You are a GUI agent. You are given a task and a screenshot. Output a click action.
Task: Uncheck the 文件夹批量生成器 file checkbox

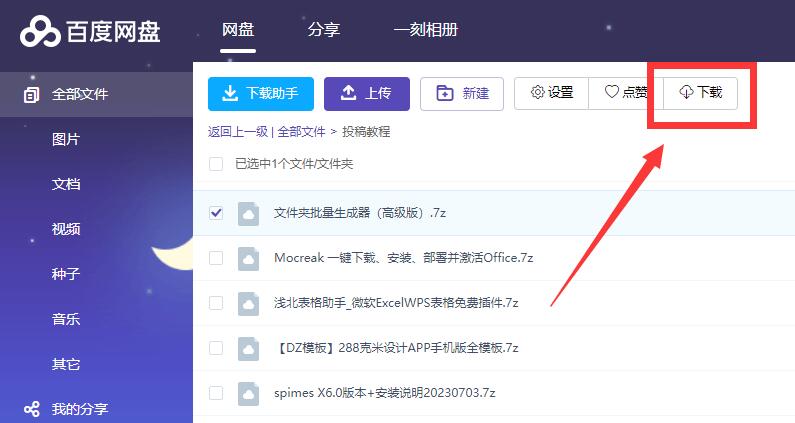(x=216, y=213)
